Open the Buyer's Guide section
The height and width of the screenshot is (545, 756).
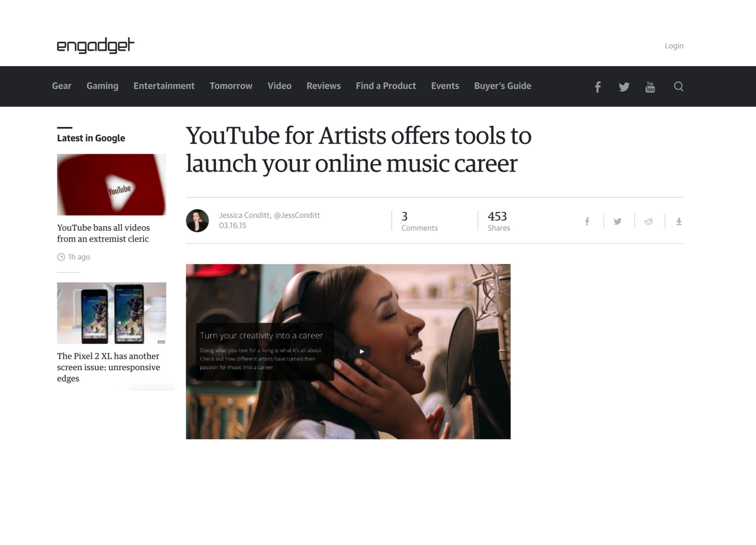tap(503, 86)
